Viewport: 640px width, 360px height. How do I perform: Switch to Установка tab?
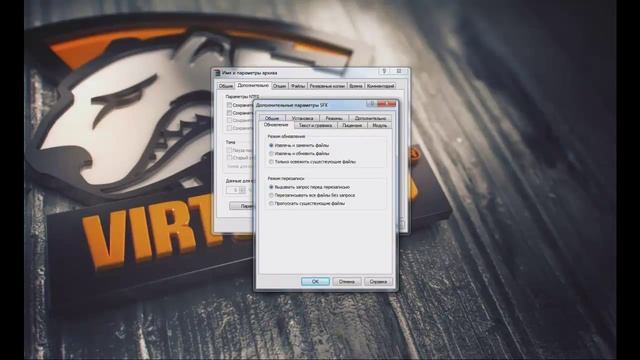coord(302,118)
